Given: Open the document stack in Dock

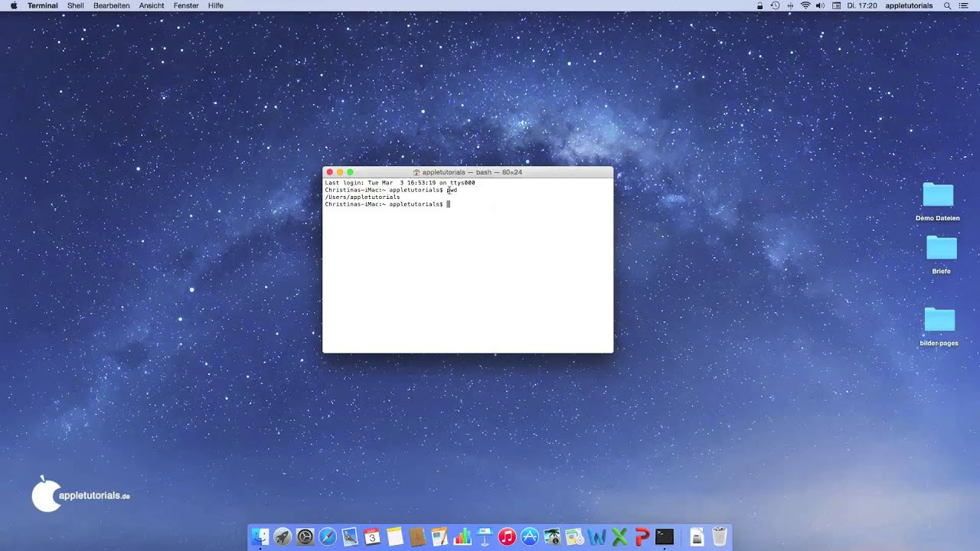Looking at the screenshot, I should (697, 537).
